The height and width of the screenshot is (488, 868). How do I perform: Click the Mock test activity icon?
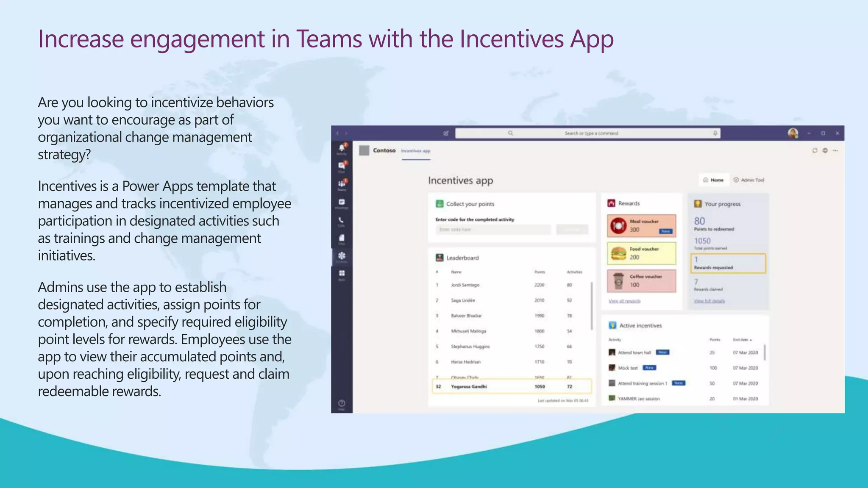click(x=612, y=368)
